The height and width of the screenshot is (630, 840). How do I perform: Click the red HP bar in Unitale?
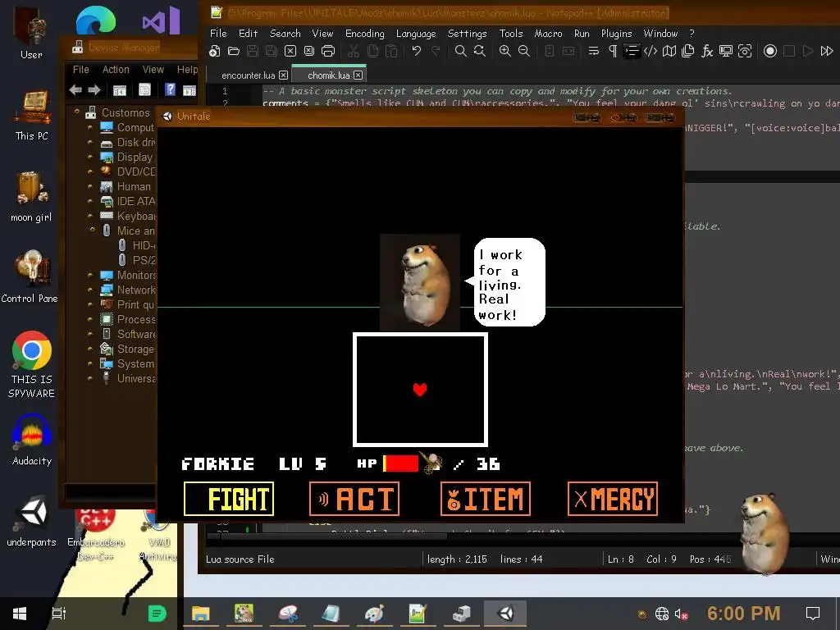(400, 463)
